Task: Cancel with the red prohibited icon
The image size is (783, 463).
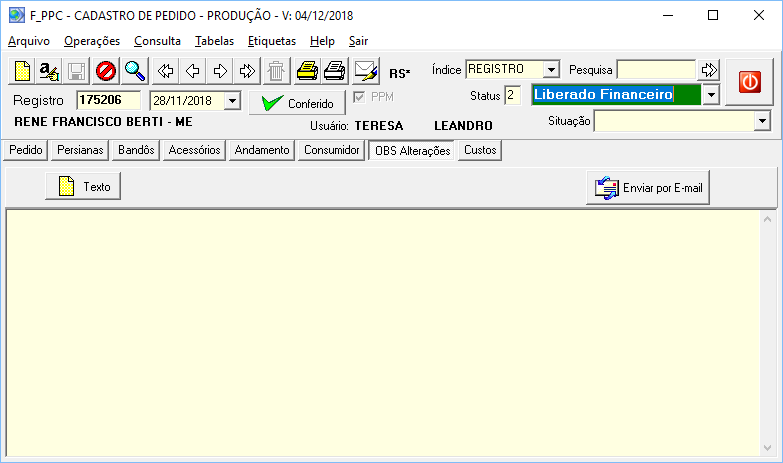Action: (106, 71)
